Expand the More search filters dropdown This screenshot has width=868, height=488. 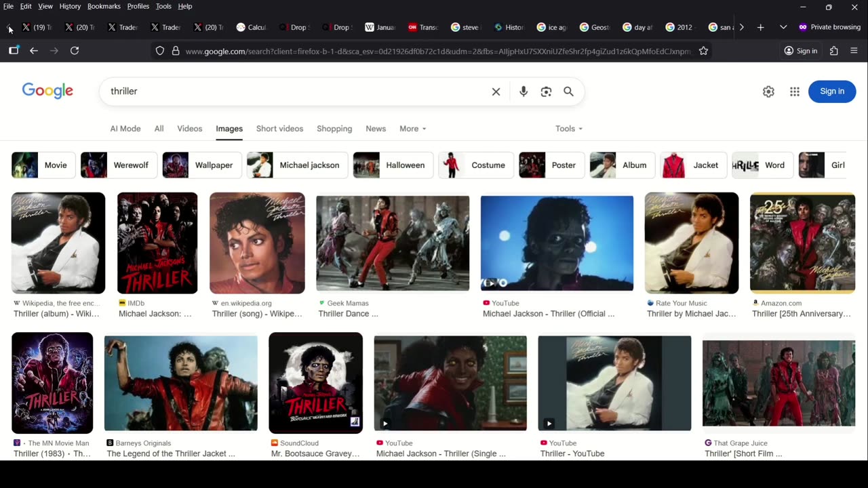click(x=412, y=129)
